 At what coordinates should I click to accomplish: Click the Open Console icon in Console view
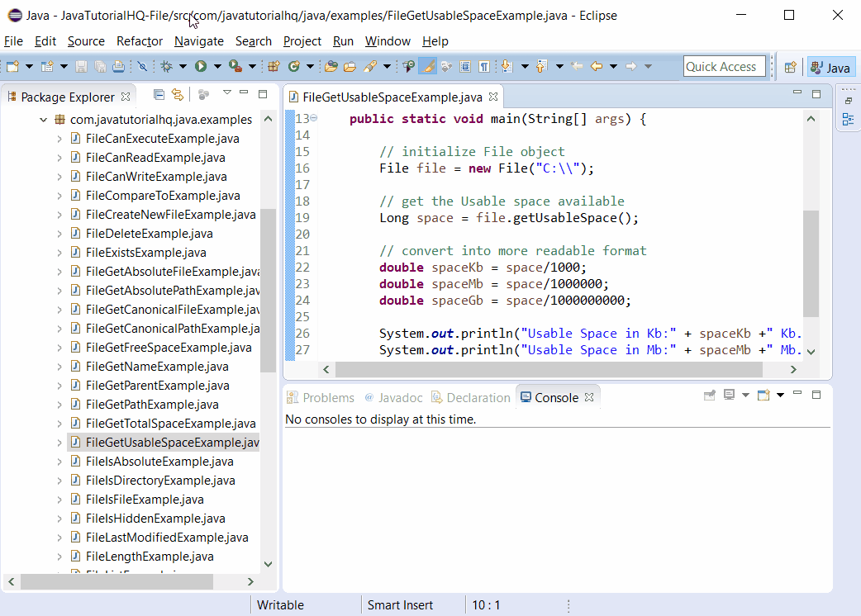[x=763, y=396]
